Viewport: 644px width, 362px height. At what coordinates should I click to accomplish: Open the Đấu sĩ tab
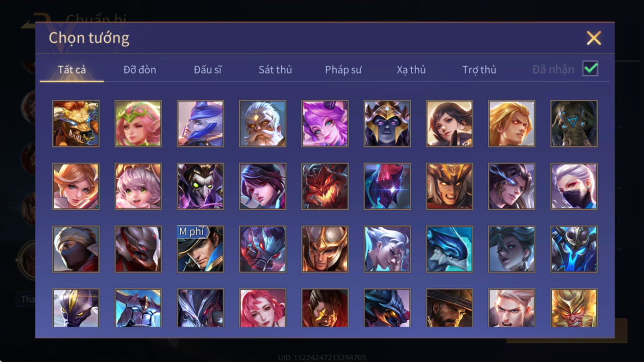point(208,70)
